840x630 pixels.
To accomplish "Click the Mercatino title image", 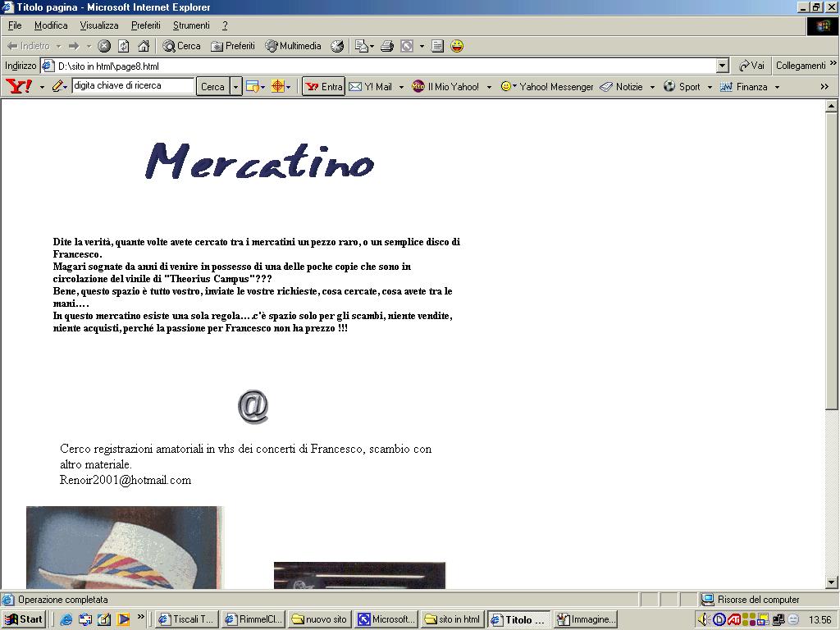I will [260, 161].
